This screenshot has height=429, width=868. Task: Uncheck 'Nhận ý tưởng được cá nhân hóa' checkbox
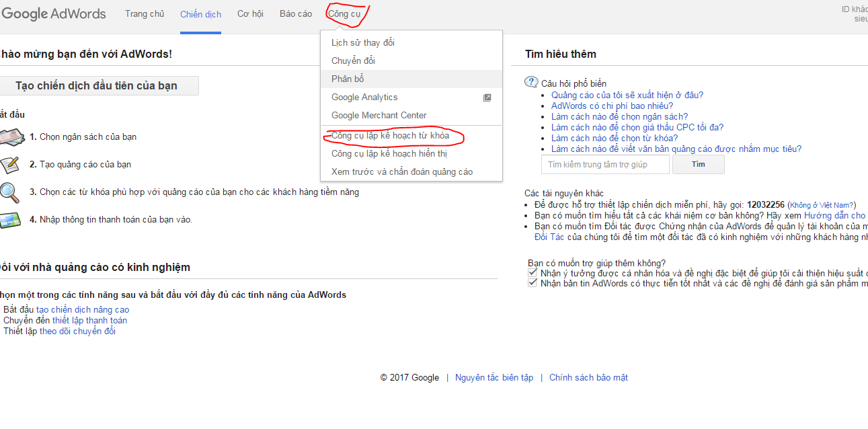pos(532,273)
